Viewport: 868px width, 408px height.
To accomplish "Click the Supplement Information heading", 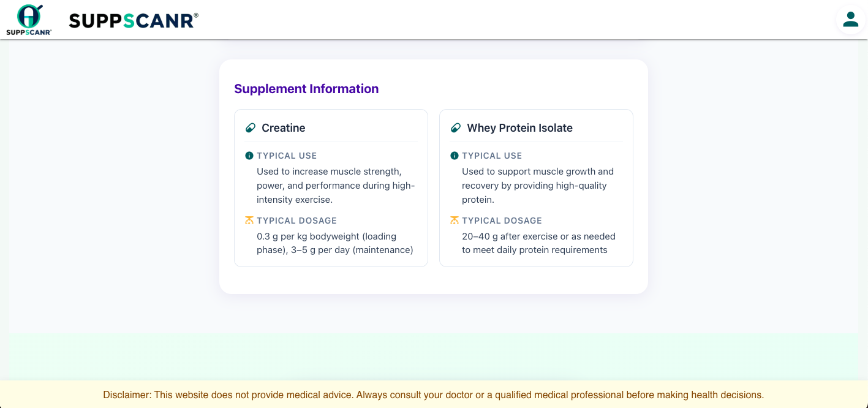I will point(306,89).
